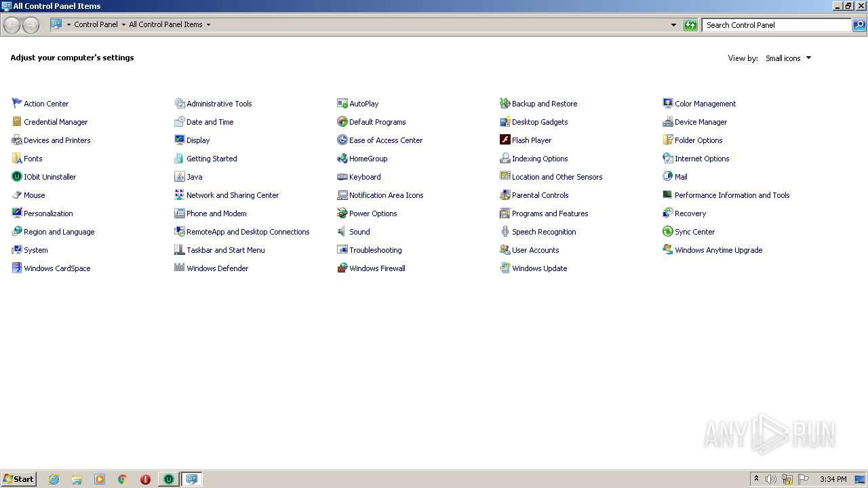Image resolution: width=868 pixels, height=488 pixels.
Task: Open Programs and Features link
Action: [550, 213]
